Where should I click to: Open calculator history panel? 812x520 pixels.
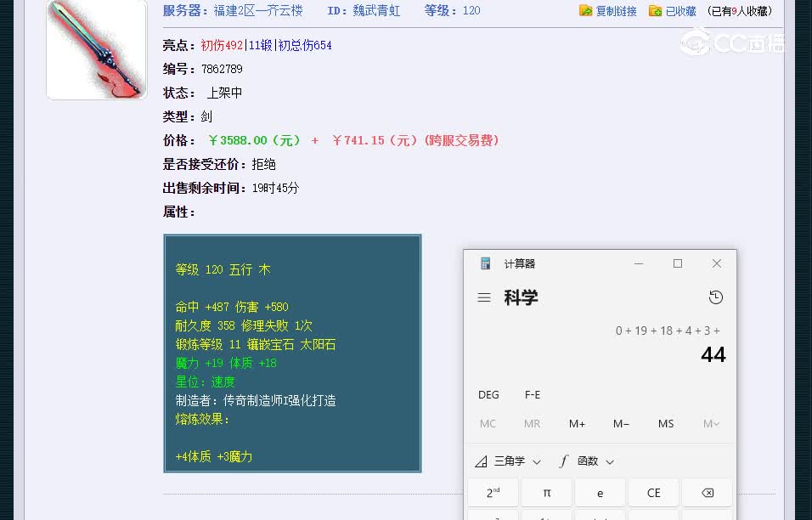point(716,297)
